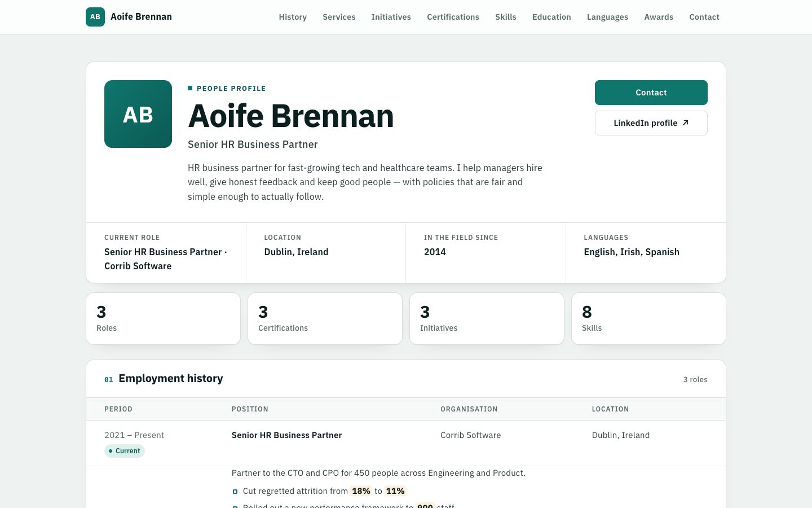Click the People Profile label
Image resolution: width=812 pixels, height=508 pixels.
coord(227,89)
